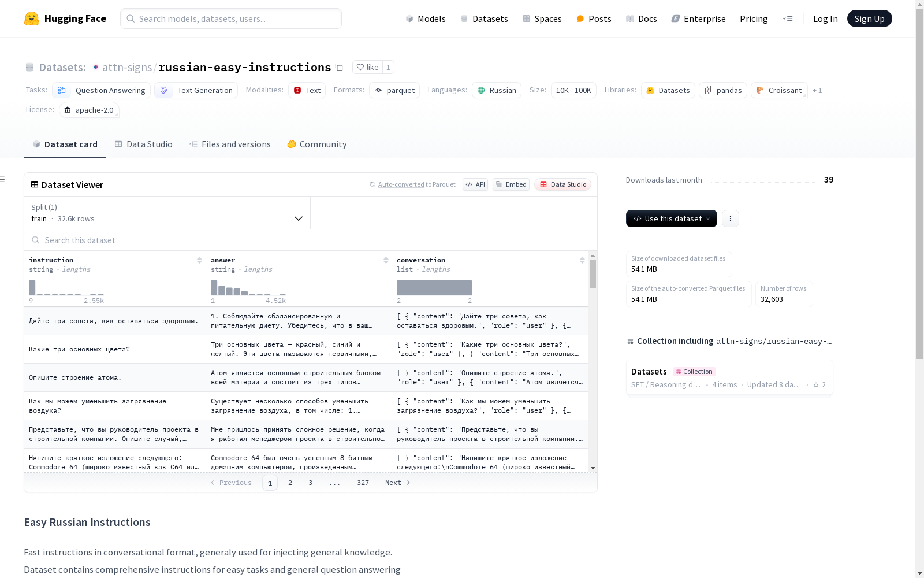Switch to Data Studio tab
The width and height of the screenshot is (924, 578).
pyautogui.click(x=143, y=144)
